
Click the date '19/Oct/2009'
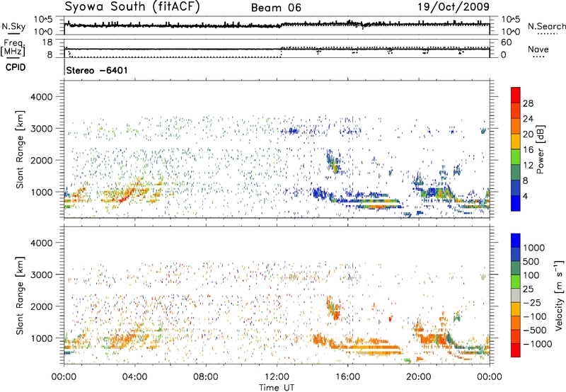[454, 7]
